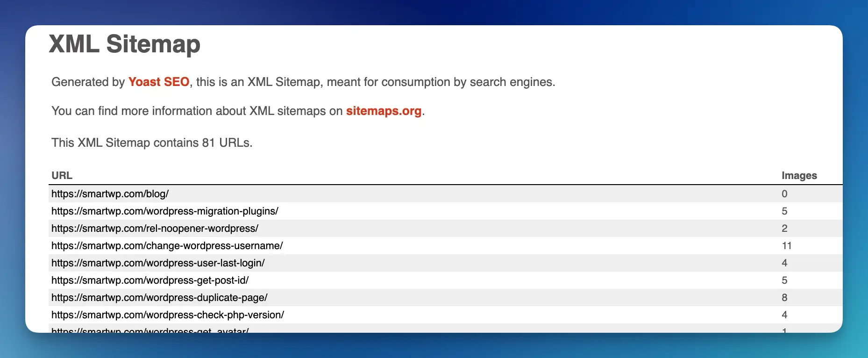Image resolution: width=868 pixels, height=358 pixels.
Task: Visit the wordpress-check-php-version page
Action: (167, 315)
